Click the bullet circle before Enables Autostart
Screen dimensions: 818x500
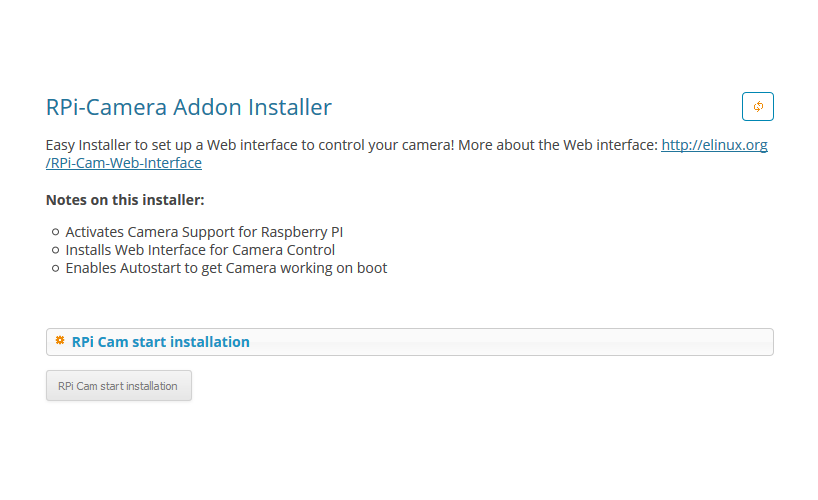pyautogui.click(x=55, y=268)
